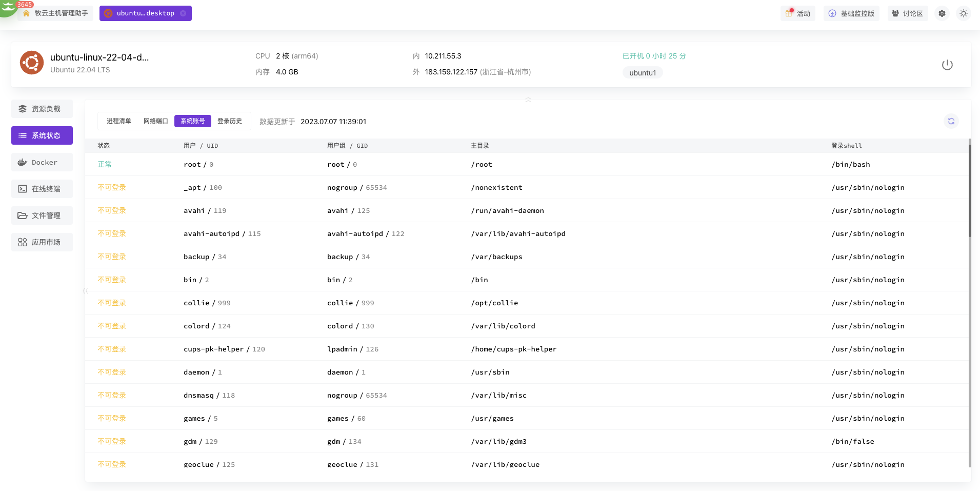Click home directory /nonexistent
The image size is (980, 491).
tap(496, 187)
